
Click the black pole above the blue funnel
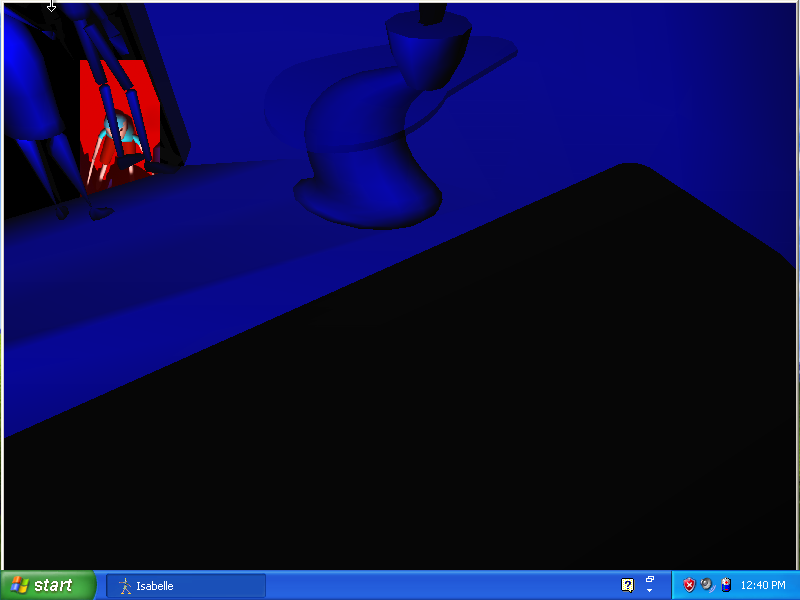[431, 11]
